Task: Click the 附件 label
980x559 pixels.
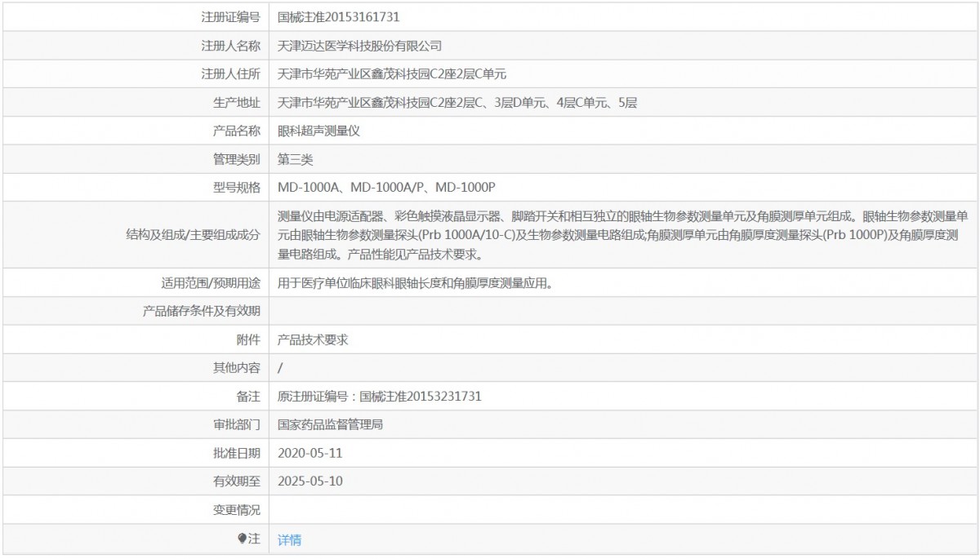Action: (x=249, y=339)
